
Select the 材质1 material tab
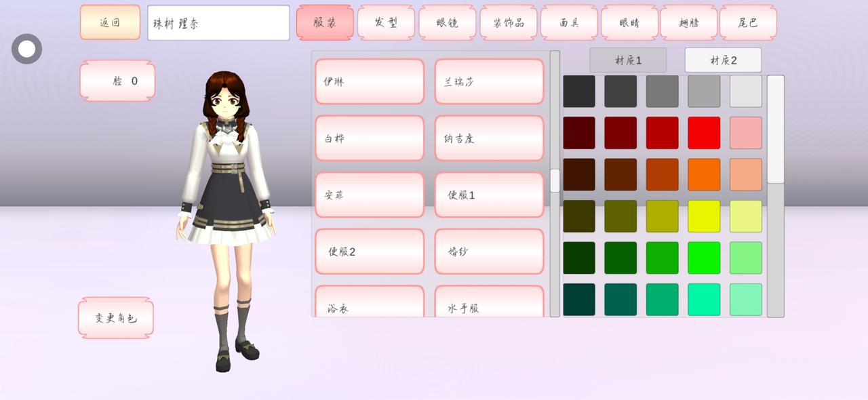coord(628,60)
